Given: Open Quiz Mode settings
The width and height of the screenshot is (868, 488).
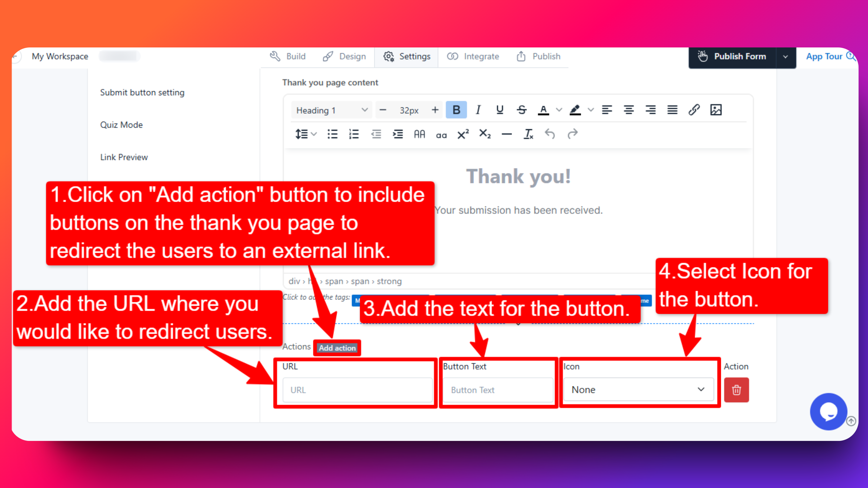Looking at the screenshot, I should [x=121, y=125].
